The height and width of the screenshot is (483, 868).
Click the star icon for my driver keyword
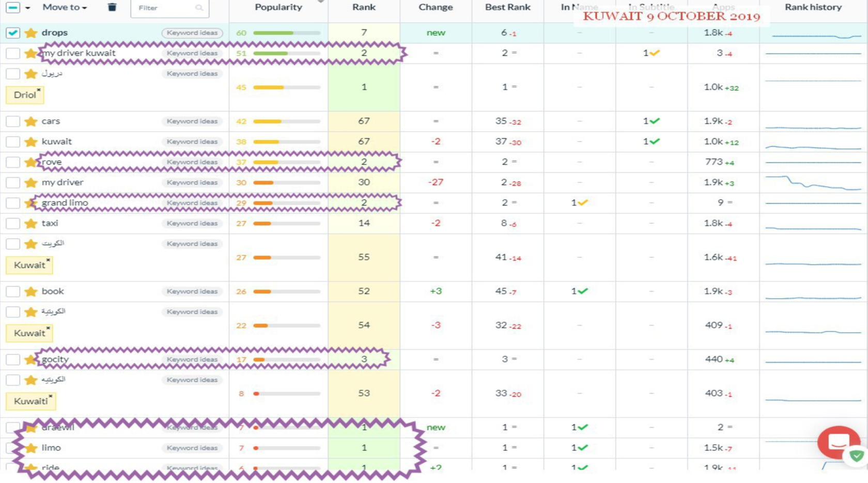coord(31,182)
